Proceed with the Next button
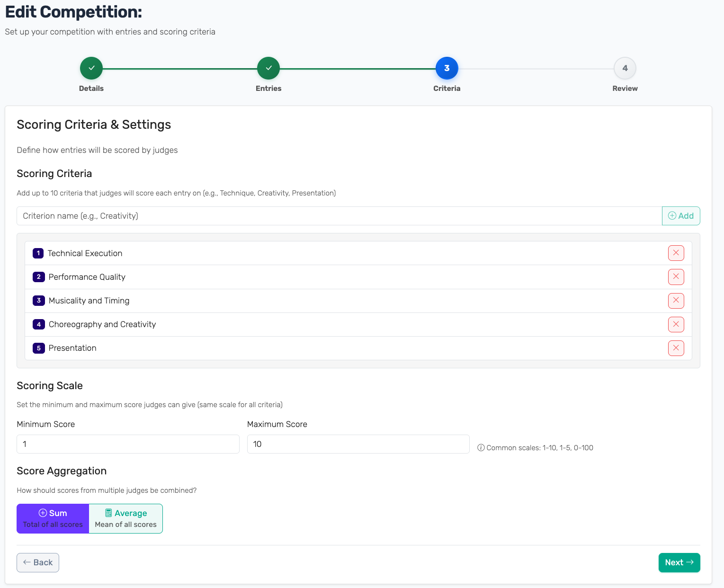This screenshot has width=724, height=588. click(x=679, y=562)
